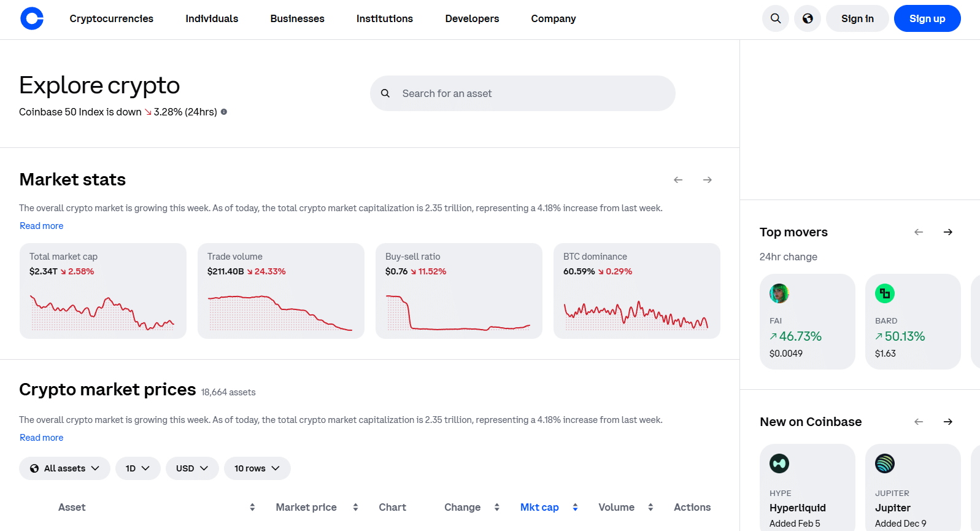Open the Company menu

[x=554, y=18]
